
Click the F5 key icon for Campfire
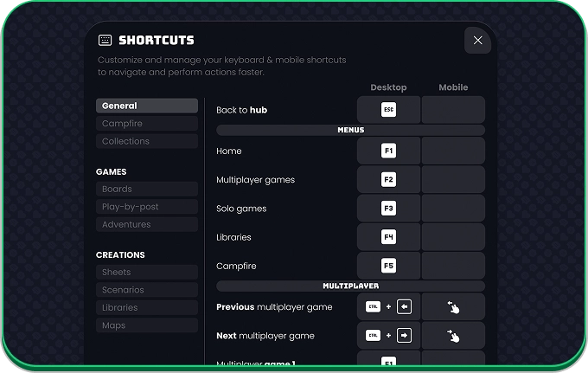click(388, 266)
